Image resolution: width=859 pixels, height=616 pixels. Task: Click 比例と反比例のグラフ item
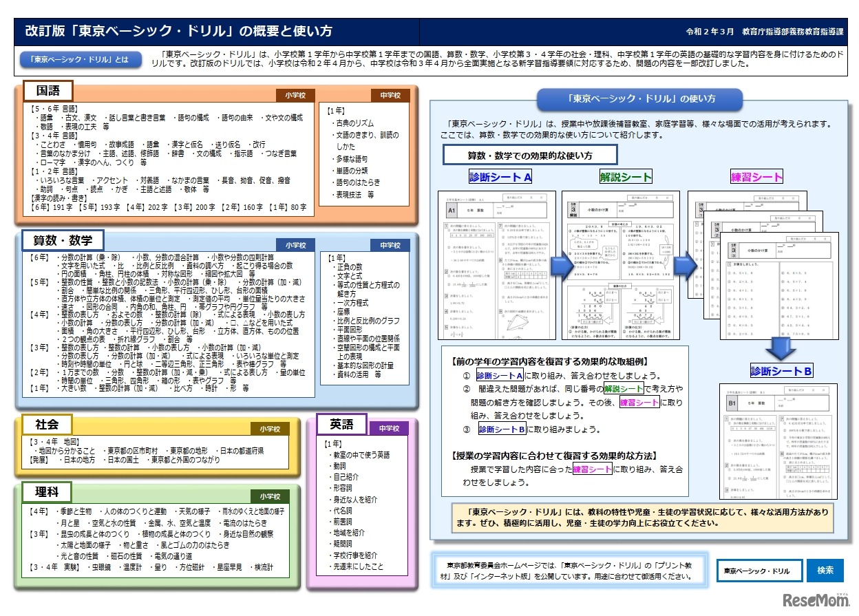coord(367,321)
